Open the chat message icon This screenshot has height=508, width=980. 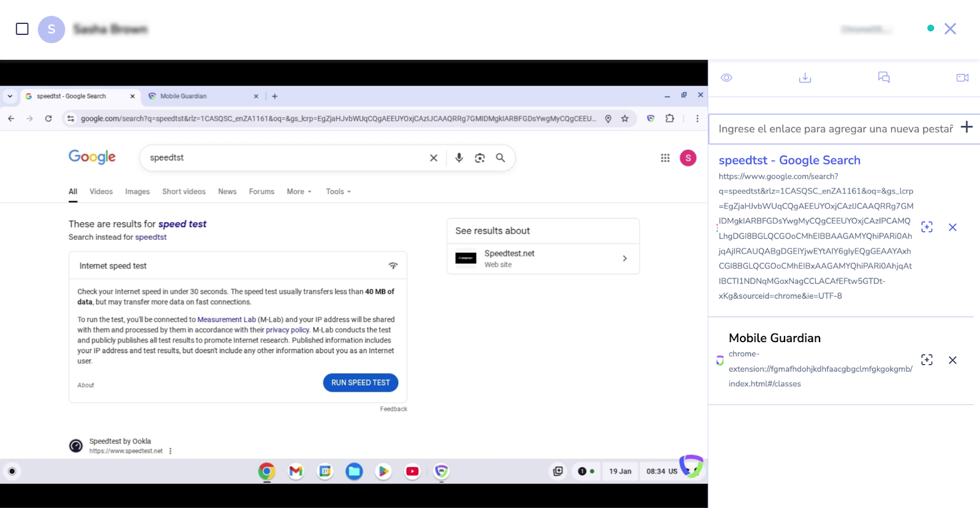coord(883,77)
